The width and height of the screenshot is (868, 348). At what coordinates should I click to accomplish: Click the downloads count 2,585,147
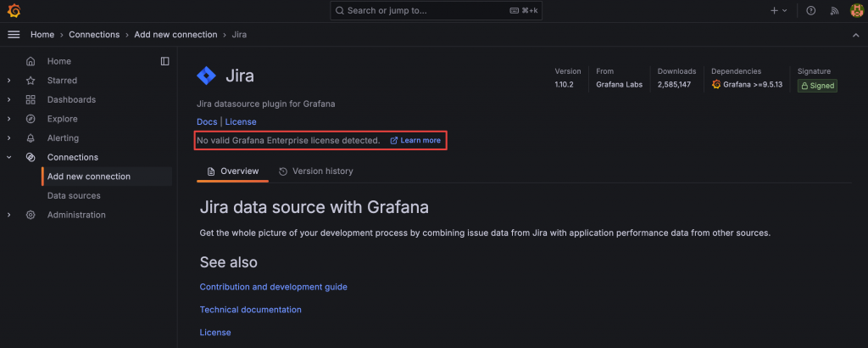674,85
